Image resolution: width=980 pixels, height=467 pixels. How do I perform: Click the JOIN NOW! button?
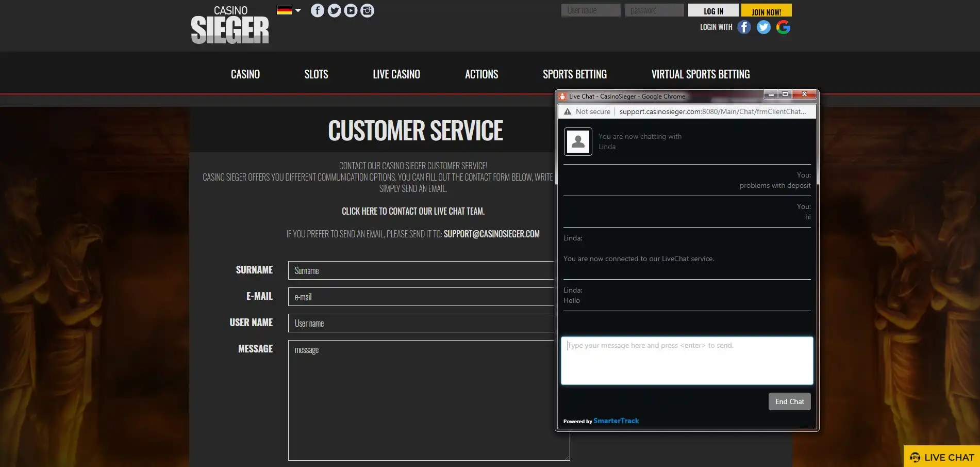click(x=766, y=11)
